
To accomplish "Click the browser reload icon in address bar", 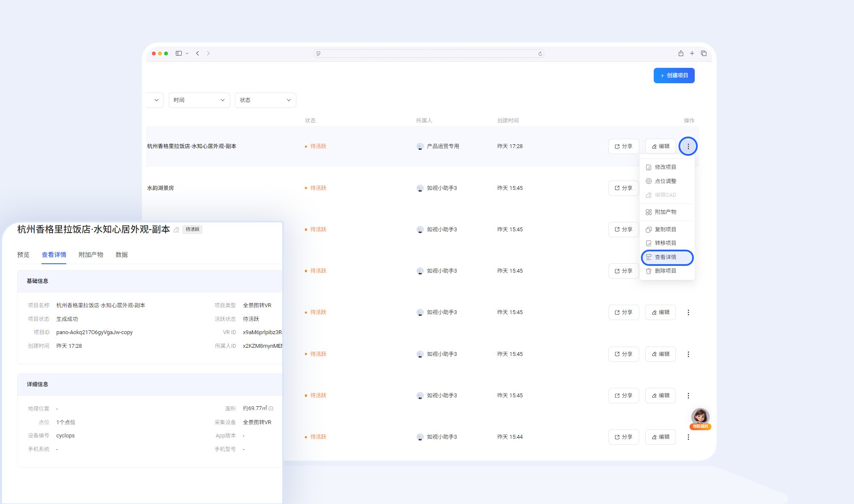I will 540,54.
